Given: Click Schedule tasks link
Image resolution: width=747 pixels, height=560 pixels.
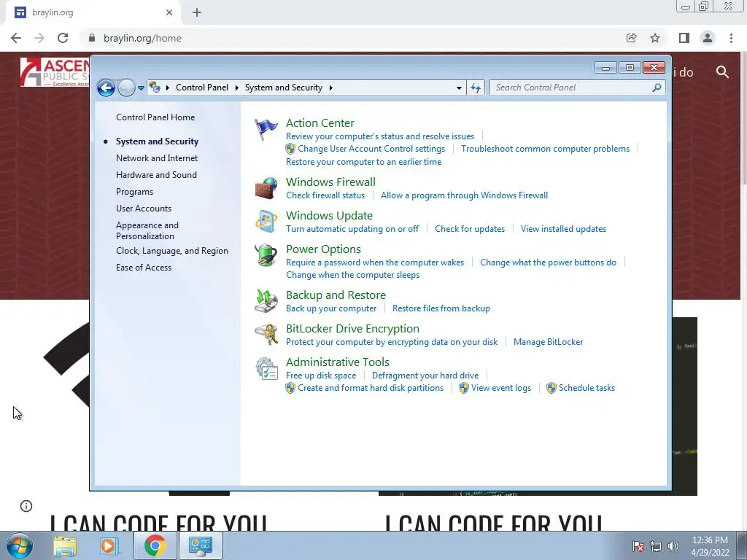Looking at the screenshot, I should [587, 388].
